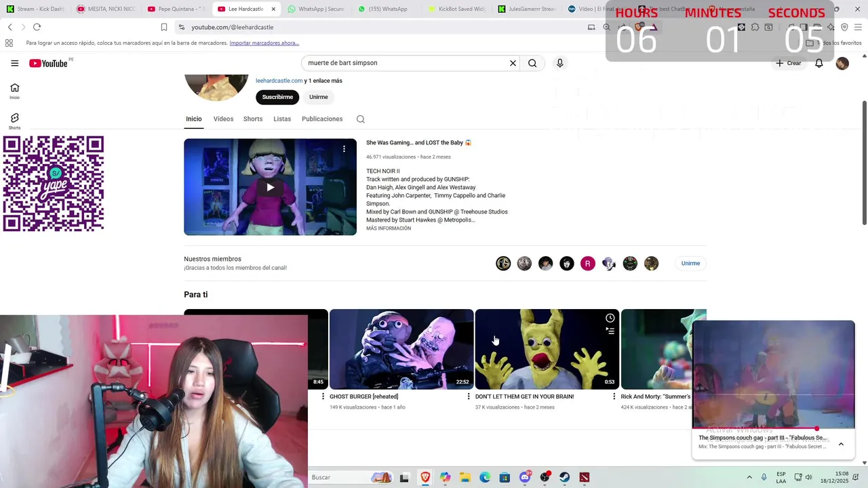
Task: Click the Crear button
Action: pos(789,63)
